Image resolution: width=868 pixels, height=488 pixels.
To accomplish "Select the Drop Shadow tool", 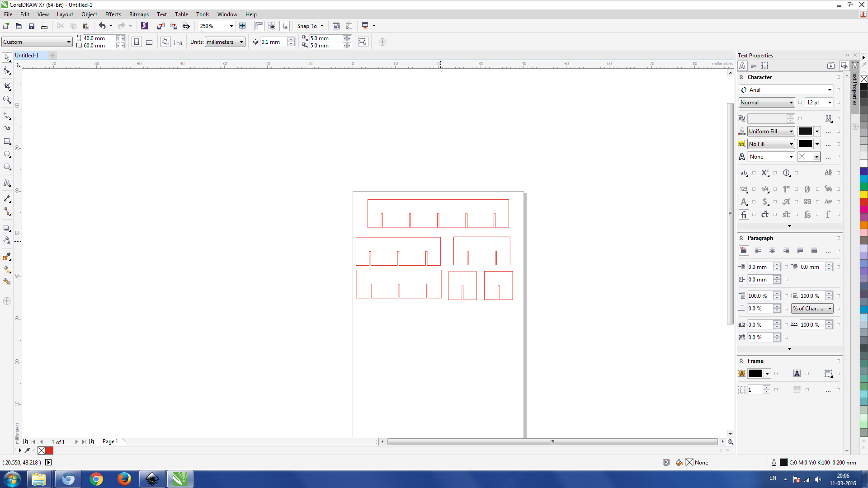I will [7, 228].
